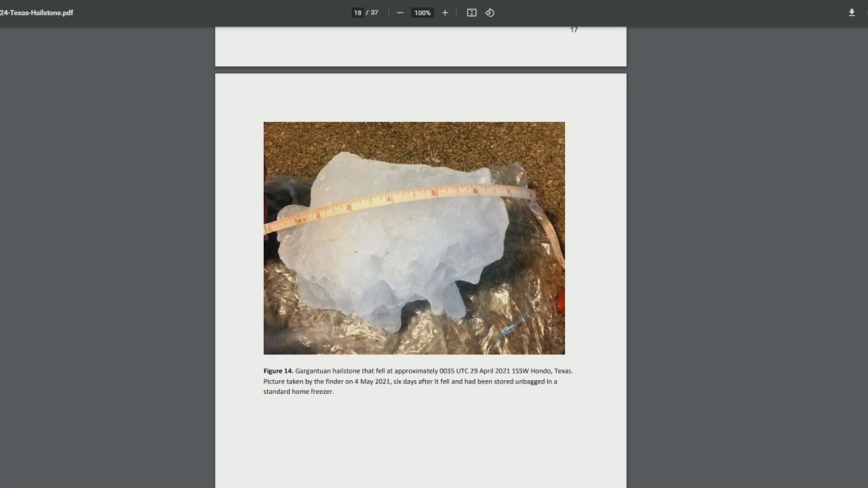Click the total page count 37
This screenshot has height=488, width=868.
[x=374, y=13]
